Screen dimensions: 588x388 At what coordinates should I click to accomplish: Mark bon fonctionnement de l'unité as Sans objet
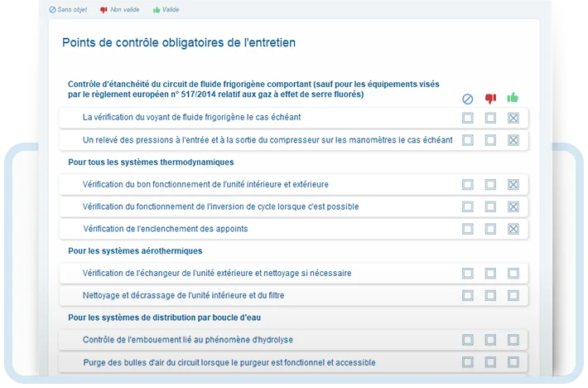(468, 185)
